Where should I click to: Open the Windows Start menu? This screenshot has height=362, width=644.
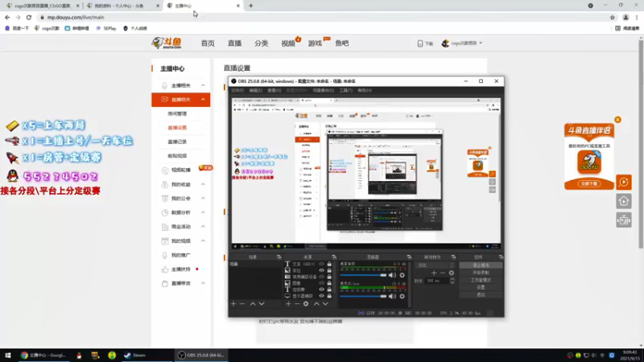pyautogui.click(x=8, y=355)
